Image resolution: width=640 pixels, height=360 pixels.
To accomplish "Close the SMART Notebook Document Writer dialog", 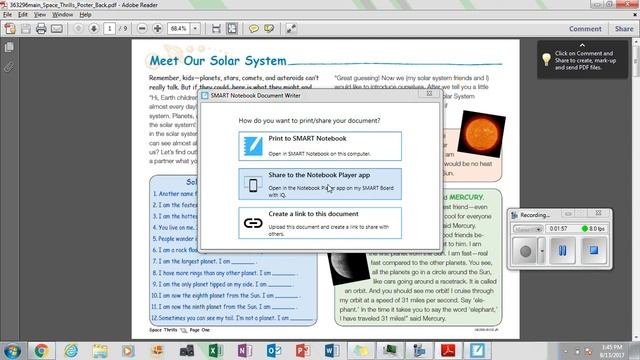I will 429,94.
